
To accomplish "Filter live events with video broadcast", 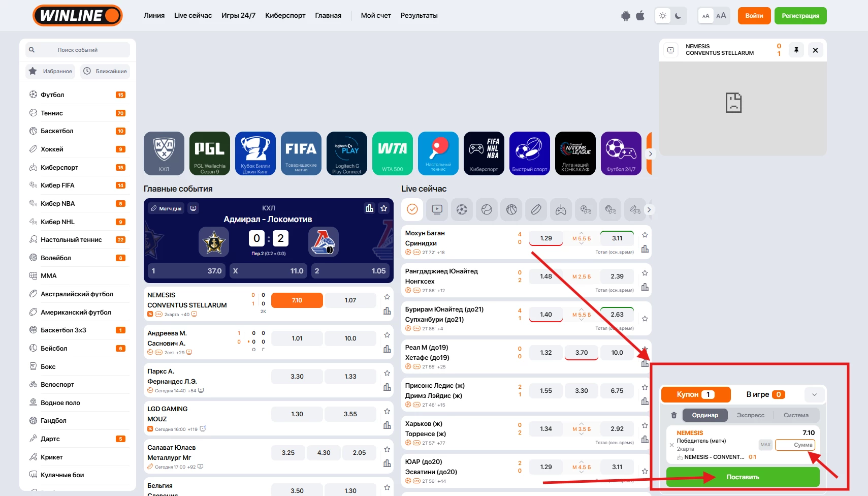I will [437, 209].
